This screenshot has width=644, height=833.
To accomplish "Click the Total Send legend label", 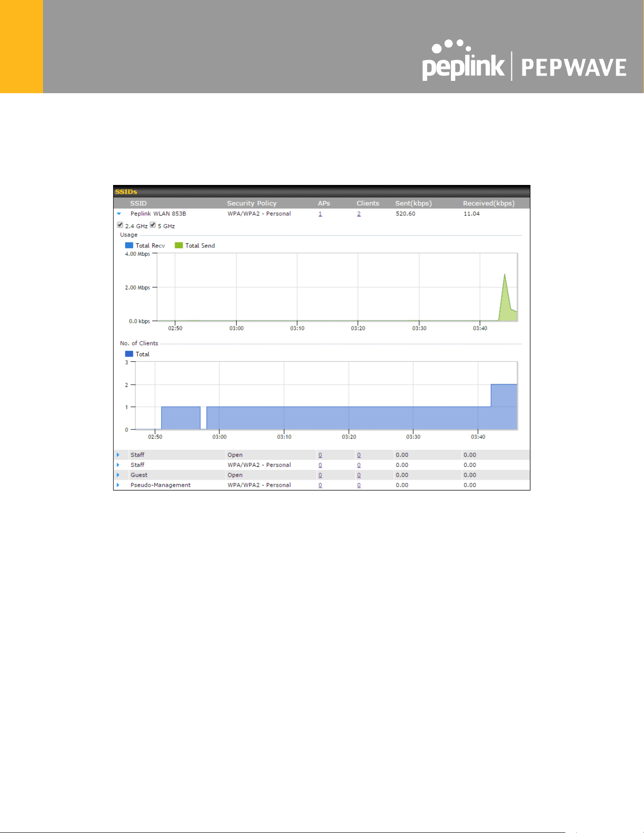I will point(200,246).
